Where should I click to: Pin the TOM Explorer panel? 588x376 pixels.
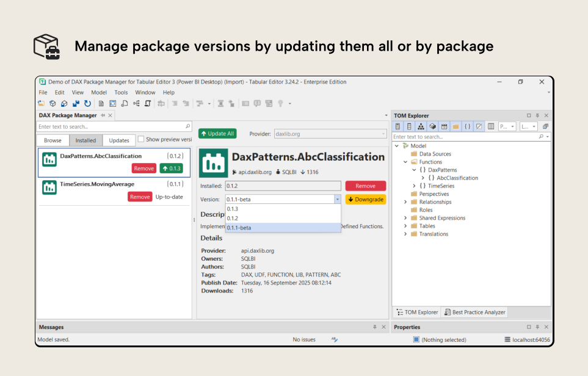coord(537,115)
